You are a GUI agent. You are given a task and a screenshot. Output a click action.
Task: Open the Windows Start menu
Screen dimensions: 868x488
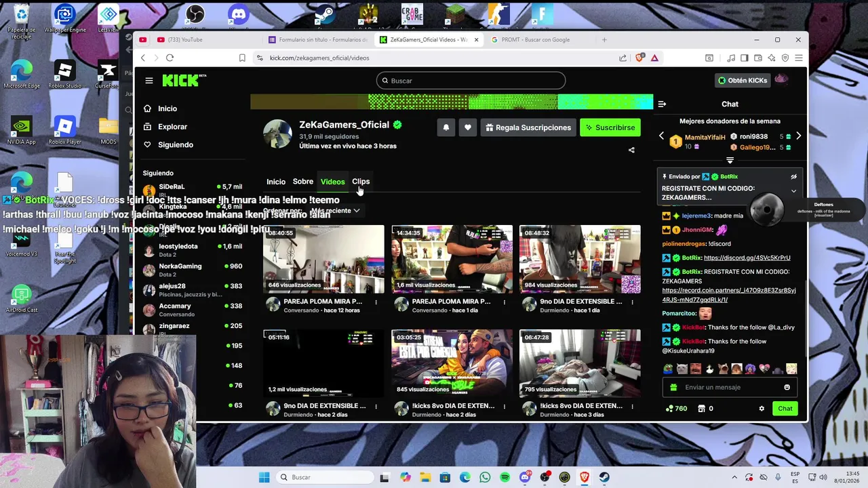264,477
